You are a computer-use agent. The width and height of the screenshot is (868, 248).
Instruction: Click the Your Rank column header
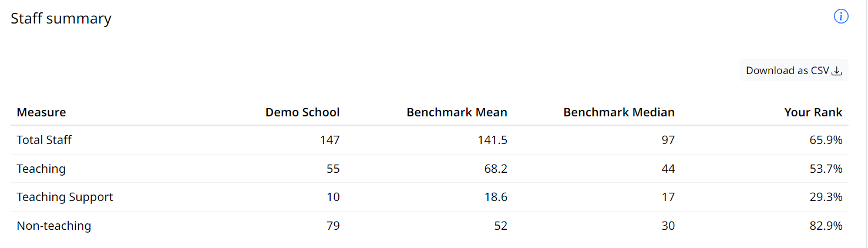pos(813,112)
